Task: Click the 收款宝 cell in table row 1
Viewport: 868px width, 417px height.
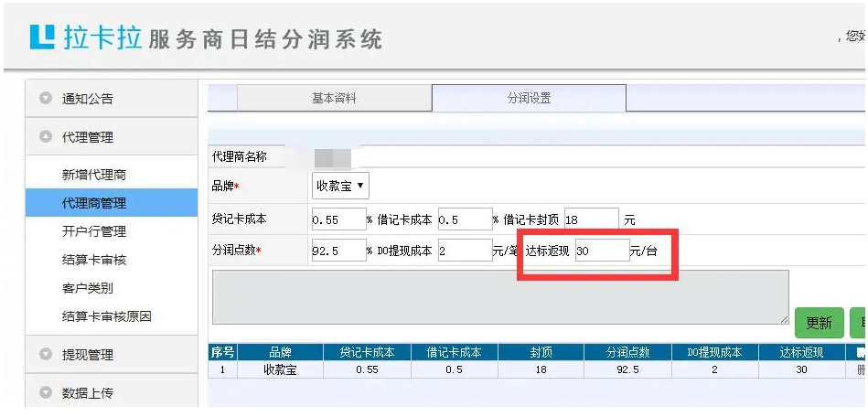Action: tap(280, 369)
